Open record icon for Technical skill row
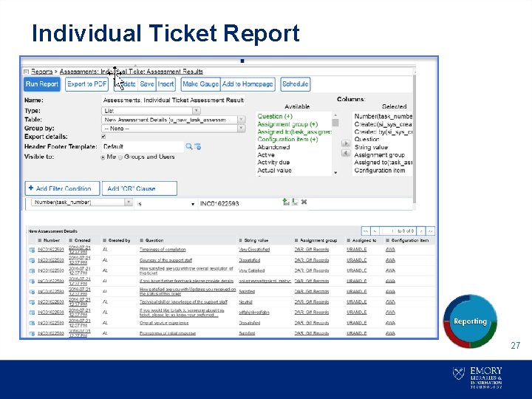The width and height of the screenshot is (532, 399). [32, 302]
